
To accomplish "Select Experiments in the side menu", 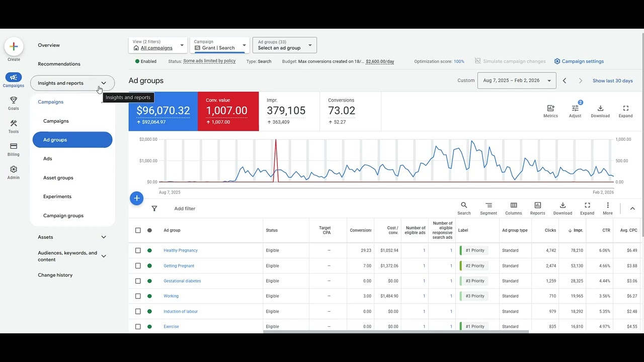I will [57, 197].
